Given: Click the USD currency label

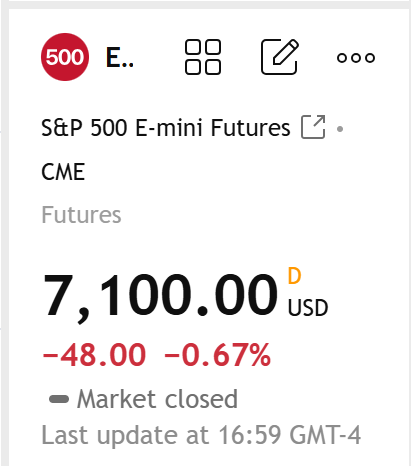Looking at the screenshot, I should [308, 307].
